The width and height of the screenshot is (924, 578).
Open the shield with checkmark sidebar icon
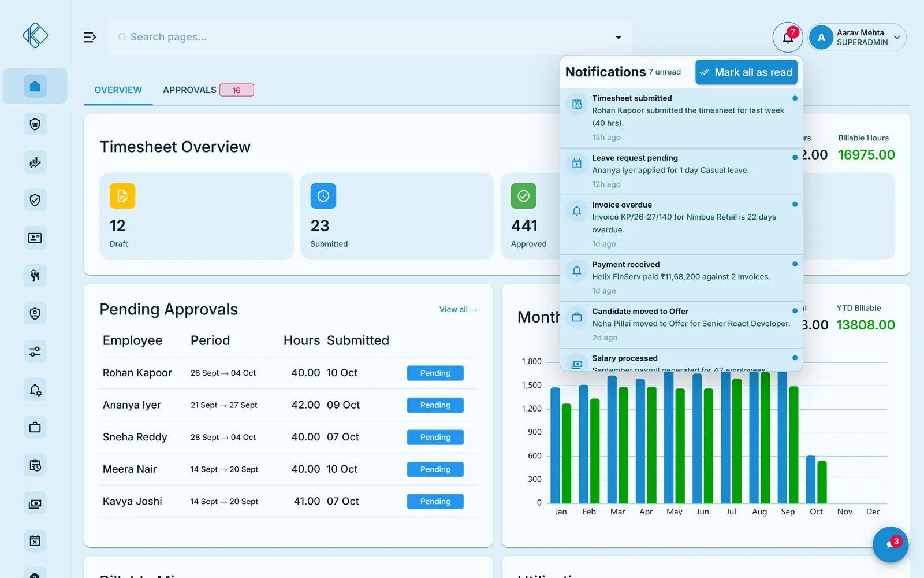pyautogui.click(x=35, y=200)
